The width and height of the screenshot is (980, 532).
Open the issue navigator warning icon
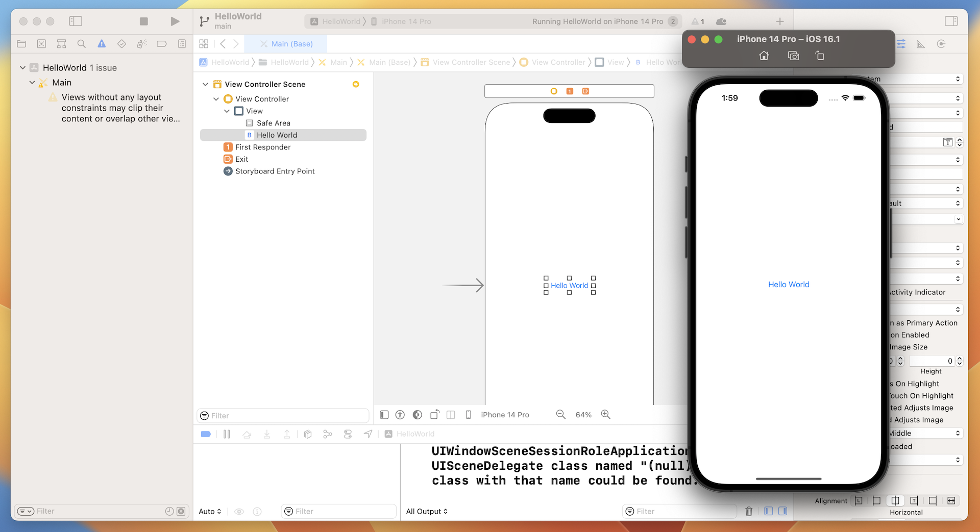coord(102,44)
